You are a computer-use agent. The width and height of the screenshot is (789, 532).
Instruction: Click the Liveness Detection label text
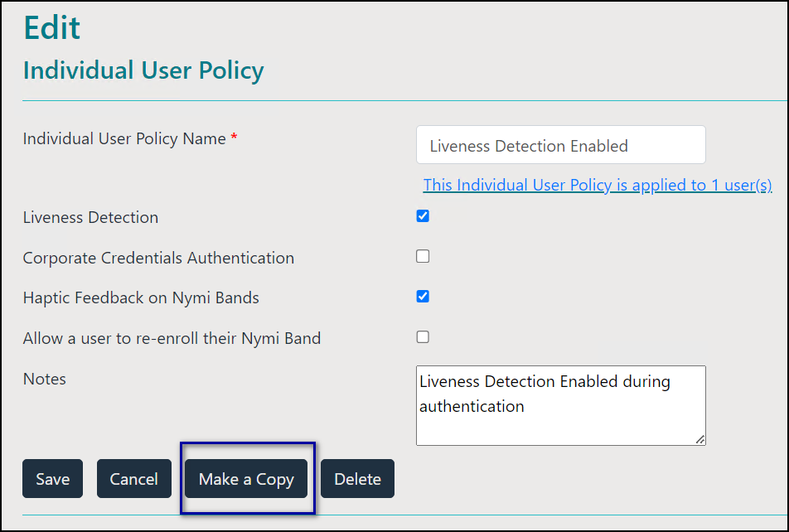90,217
